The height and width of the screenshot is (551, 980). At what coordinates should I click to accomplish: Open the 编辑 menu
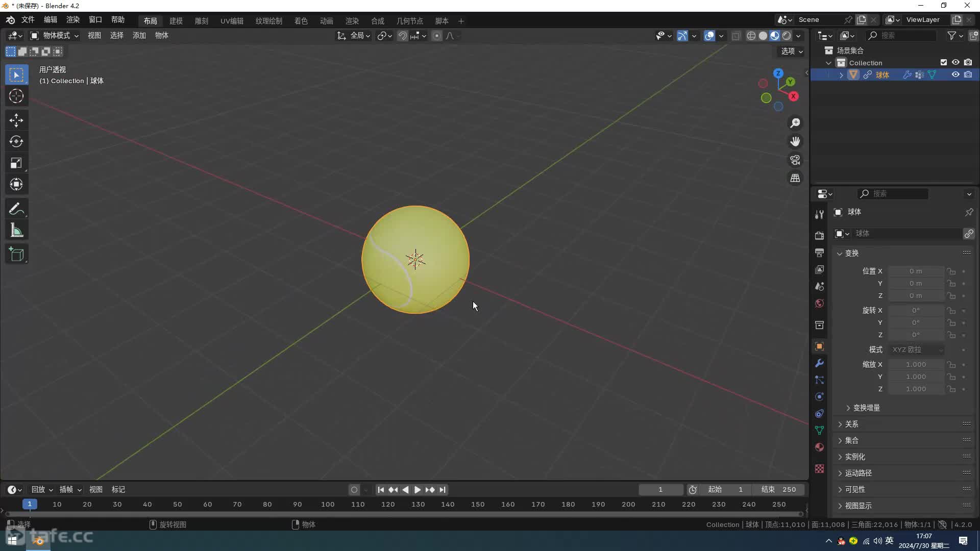[51, 19]
